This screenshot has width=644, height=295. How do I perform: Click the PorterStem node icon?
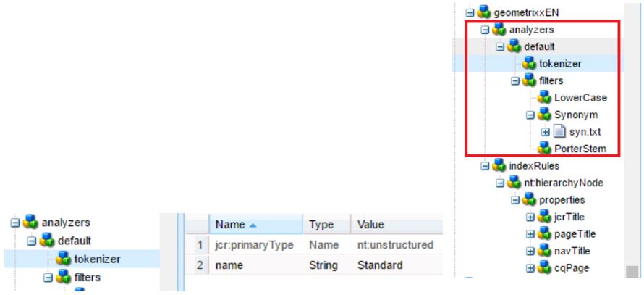(x=545, y=149)
